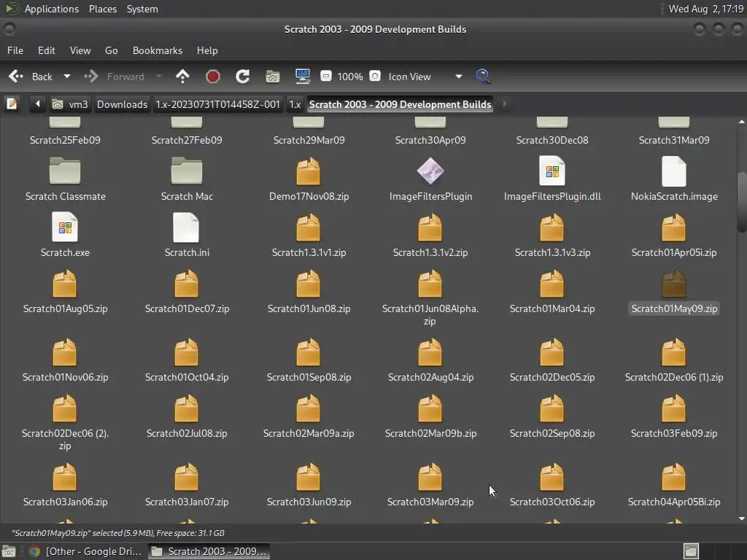Select Scratch01Jun08.zip archive
The image size is (747, 560).
(x=309, y=292)
